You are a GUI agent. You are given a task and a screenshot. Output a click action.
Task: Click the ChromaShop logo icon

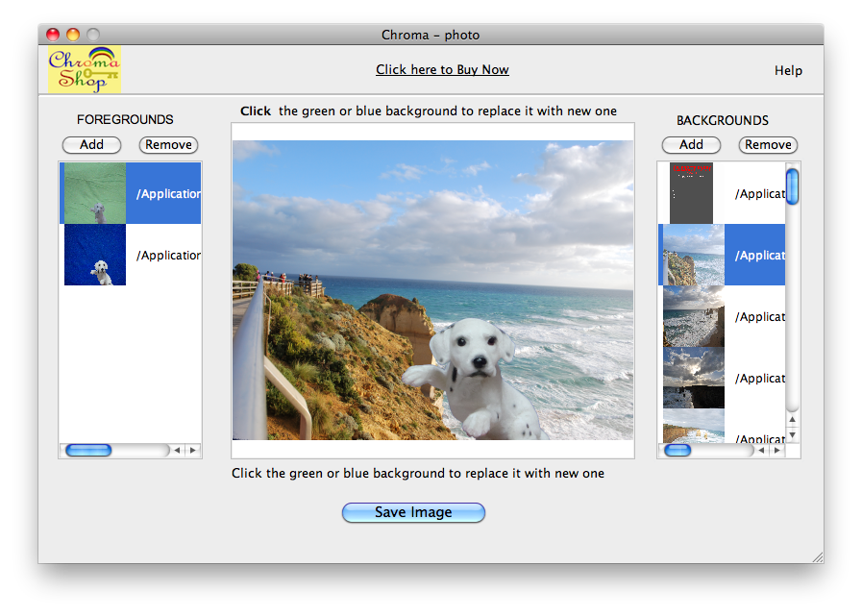click(84, 70)
